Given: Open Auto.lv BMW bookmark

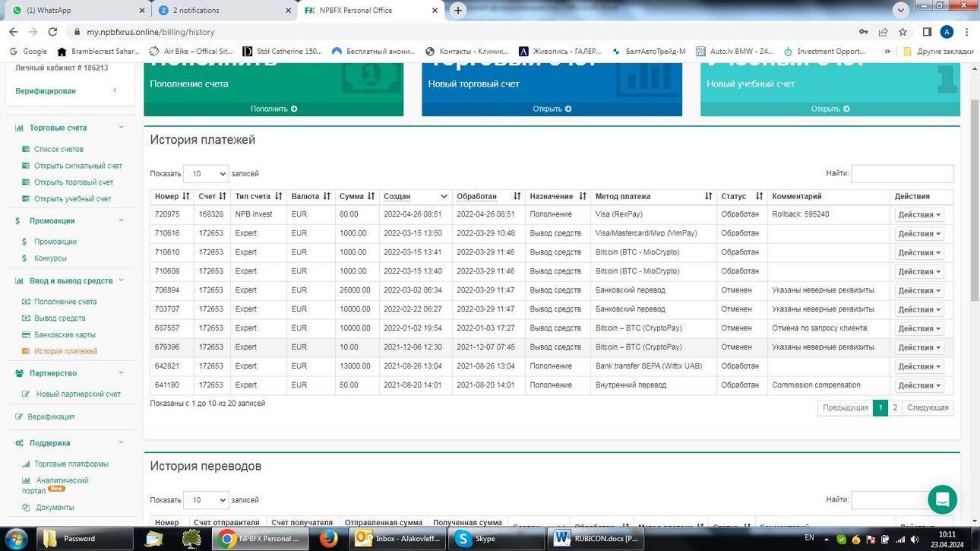Looking at the screenshot, I should pos(734,51).
